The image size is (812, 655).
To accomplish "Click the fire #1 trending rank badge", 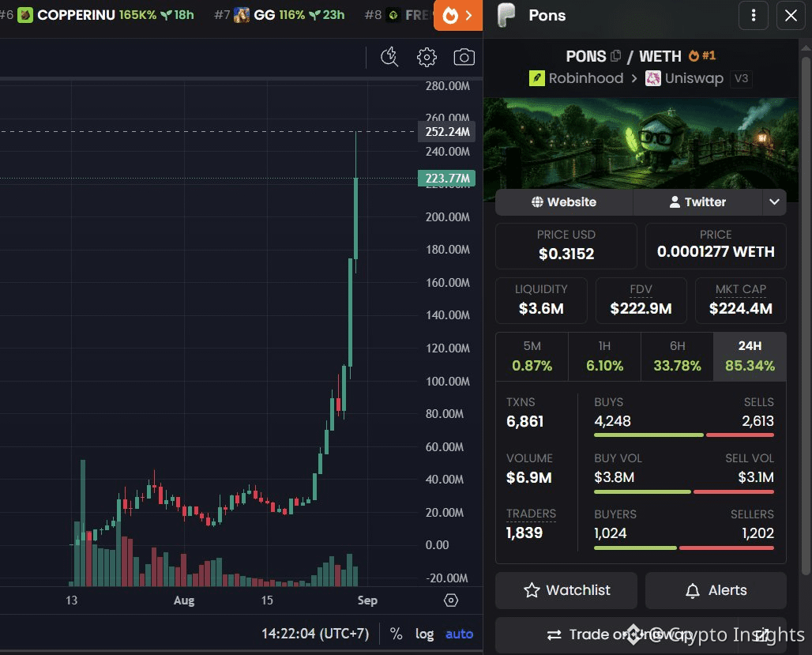I will [x=702, y=55].
